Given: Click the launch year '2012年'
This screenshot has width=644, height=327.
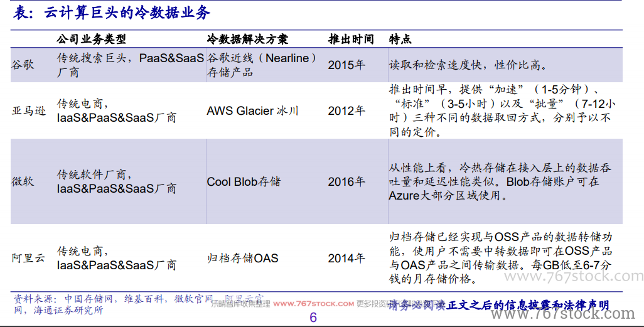Looking at the screenshot, I should point(346,111).
